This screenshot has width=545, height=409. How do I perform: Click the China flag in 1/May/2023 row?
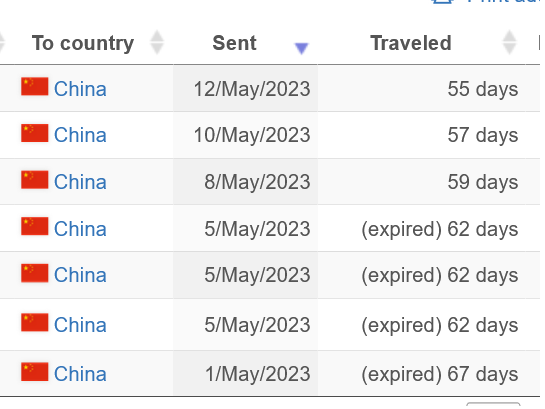(x=34, y=371)
